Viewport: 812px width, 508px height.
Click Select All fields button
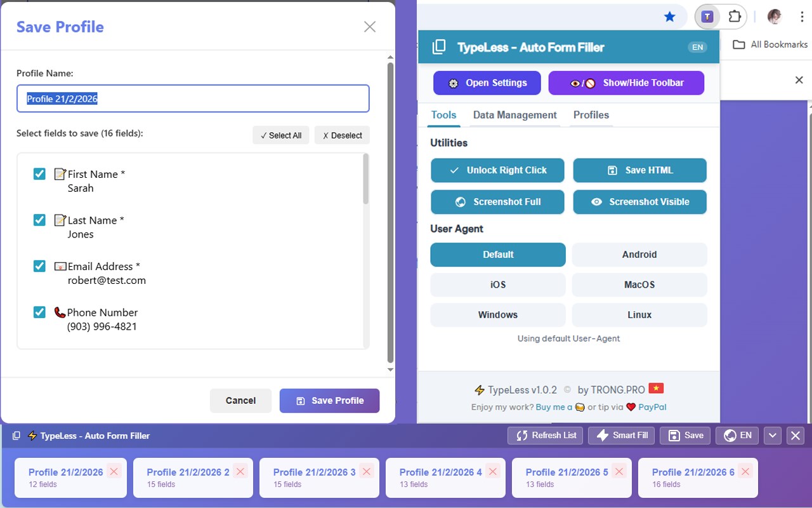281,135
